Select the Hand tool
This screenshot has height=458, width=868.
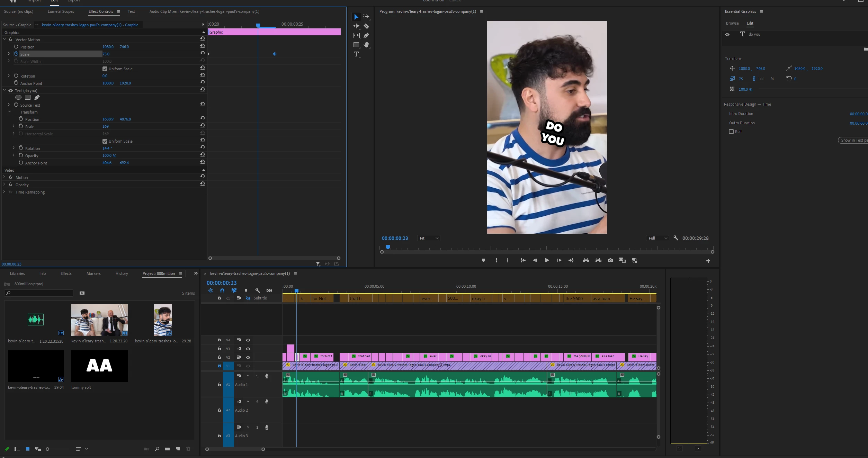pyautogui.click(x=366, y=45)
